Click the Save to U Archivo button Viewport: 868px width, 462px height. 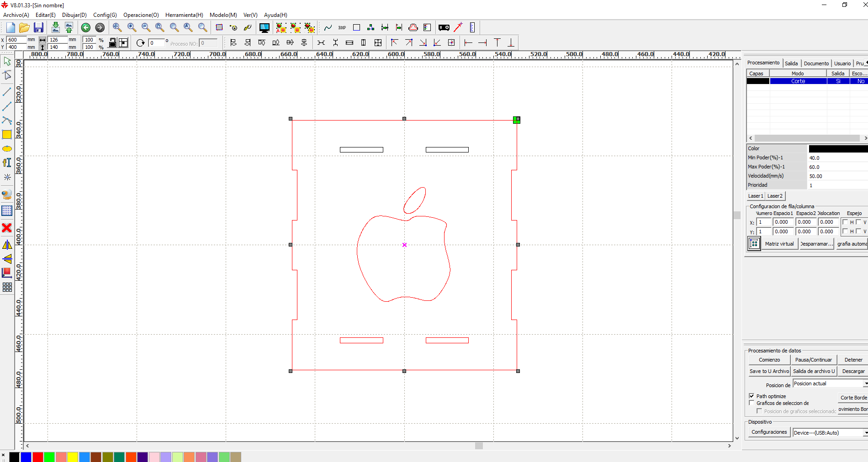tap(769, 371)
